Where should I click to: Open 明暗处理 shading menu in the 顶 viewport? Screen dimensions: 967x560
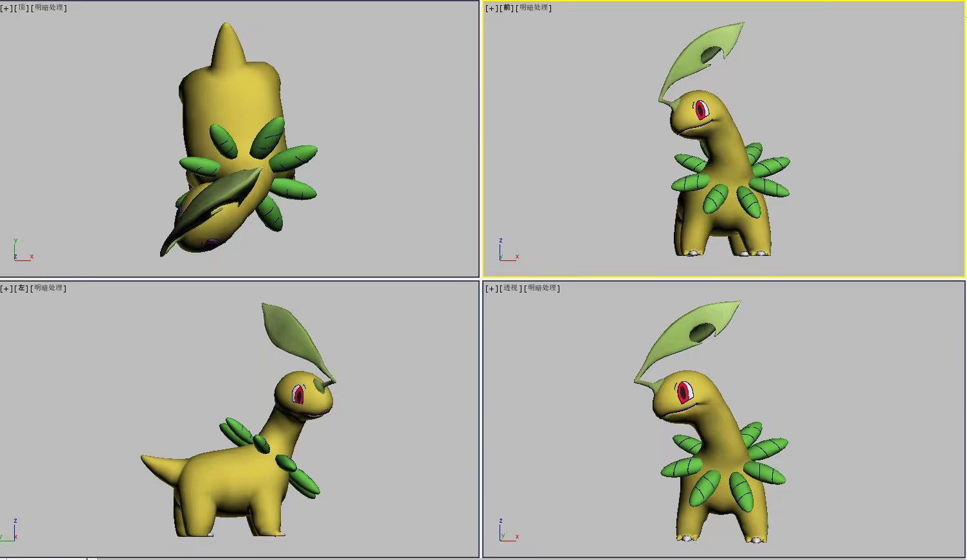50,8
